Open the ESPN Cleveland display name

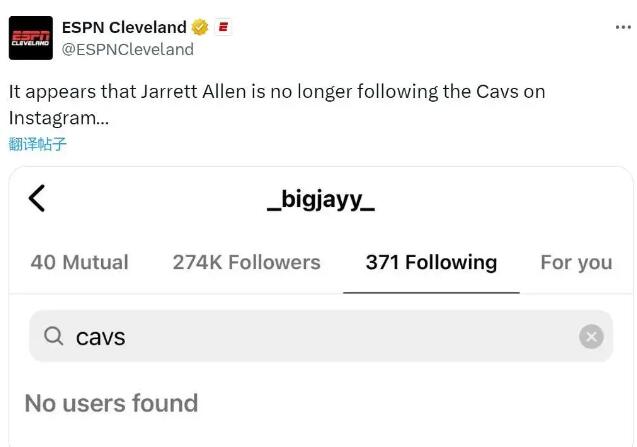click(x=124, y=27)
